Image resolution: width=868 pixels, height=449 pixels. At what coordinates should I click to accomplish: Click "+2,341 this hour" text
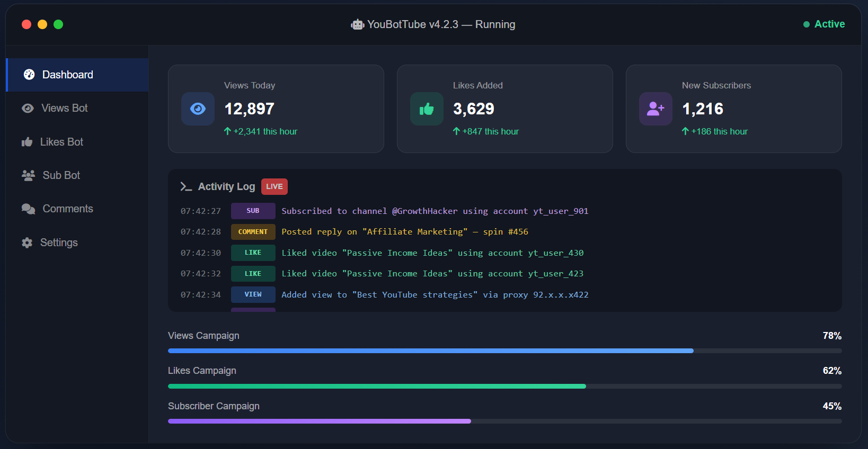pos(265,131)
